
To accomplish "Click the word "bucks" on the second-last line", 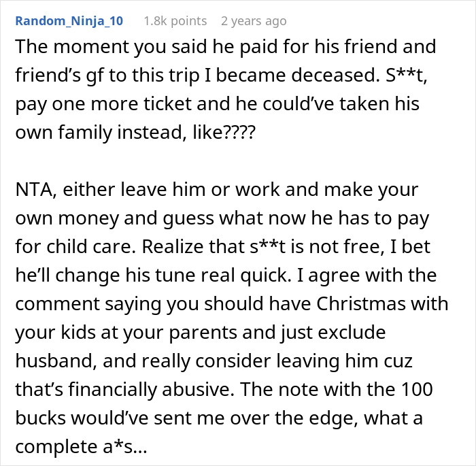I will tap(40, 417).
